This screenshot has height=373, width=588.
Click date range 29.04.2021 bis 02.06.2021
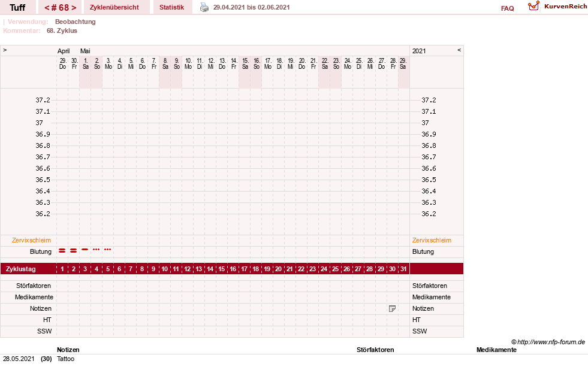click(252, 8)
